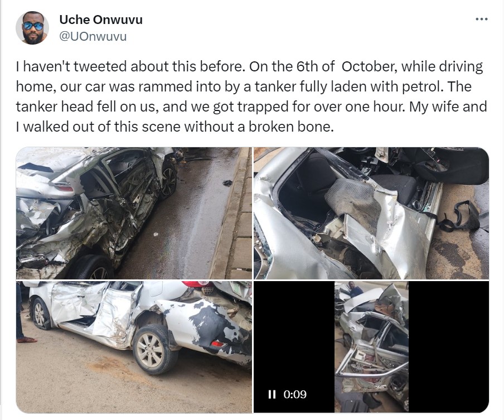Open the video of the wrecked car
This screenshot has height=420, width=504.
pos(371,347)
